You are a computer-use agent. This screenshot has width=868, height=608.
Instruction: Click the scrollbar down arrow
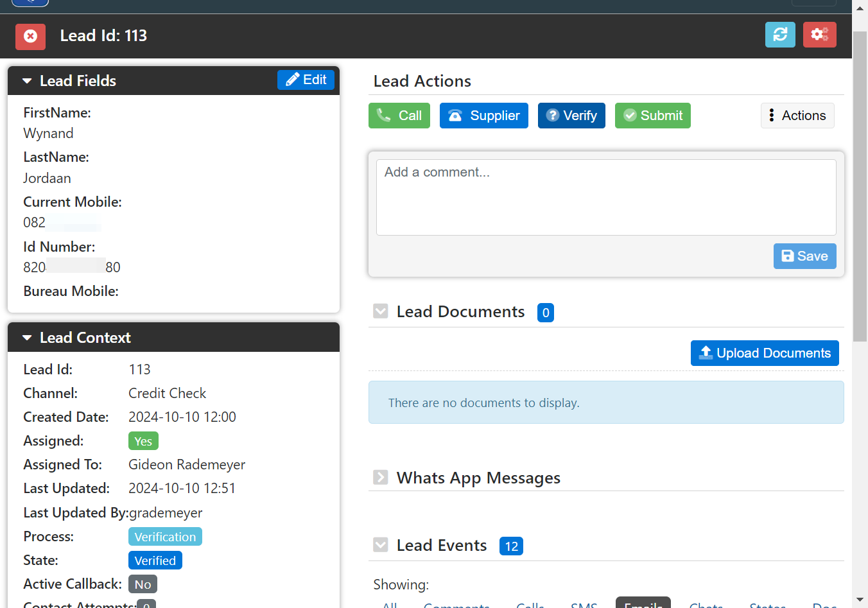pyautogui.click(x=860, y=600)
